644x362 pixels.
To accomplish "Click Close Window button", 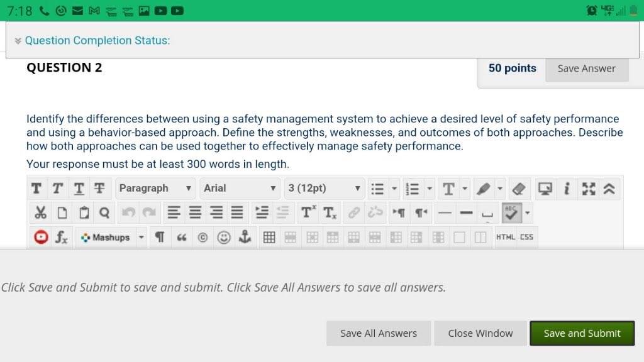I will 480,333.
